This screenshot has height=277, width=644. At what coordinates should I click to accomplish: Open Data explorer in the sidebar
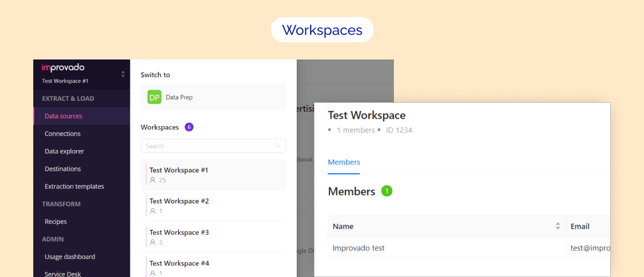coord(64,151)
